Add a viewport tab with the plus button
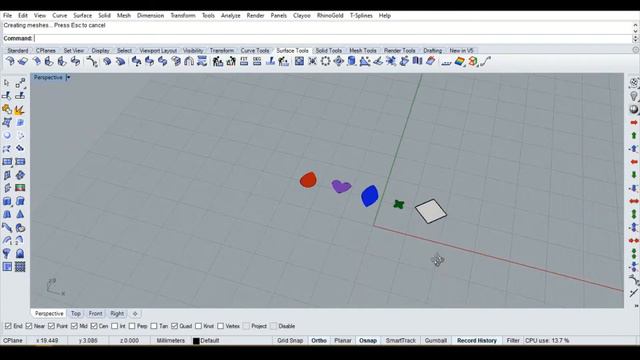 pos(135,313)
